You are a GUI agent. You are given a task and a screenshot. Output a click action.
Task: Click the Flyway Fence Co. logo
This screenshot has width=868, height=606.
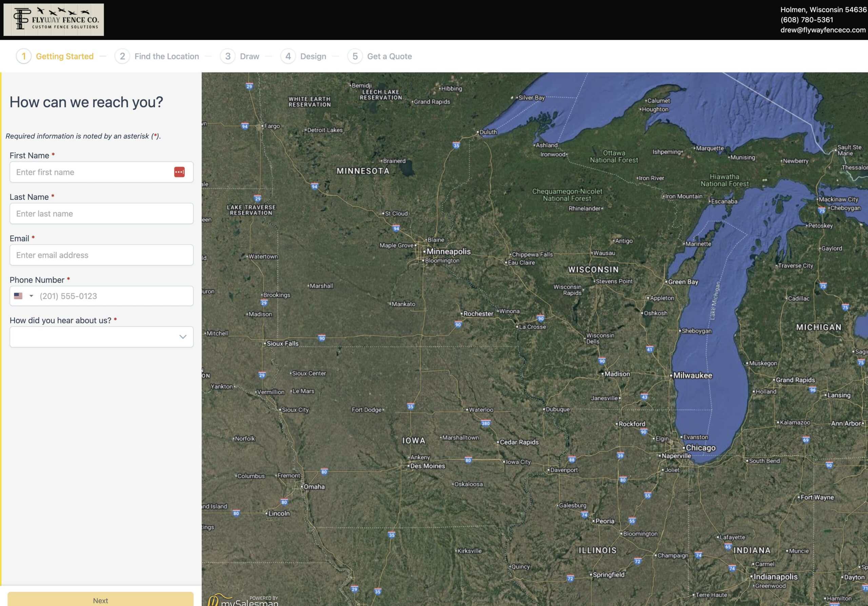[54, 20]
